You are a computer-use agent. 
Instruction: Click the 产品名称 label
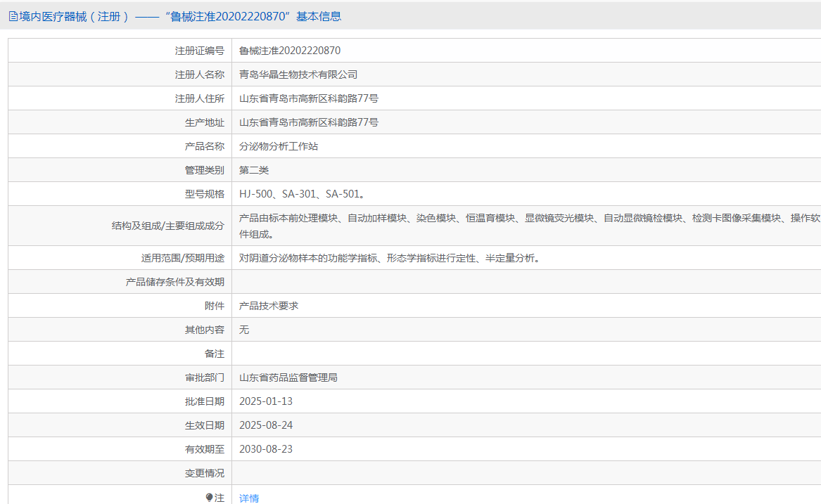(x=204, y=146)
